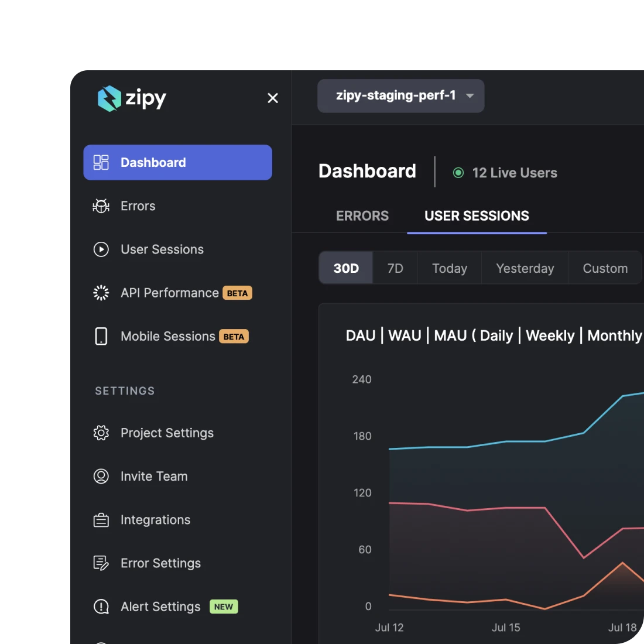The width and height of the screenshot is (644, 644).
Task: Switch to the ERRORS tab
Action: coord(362,216)
